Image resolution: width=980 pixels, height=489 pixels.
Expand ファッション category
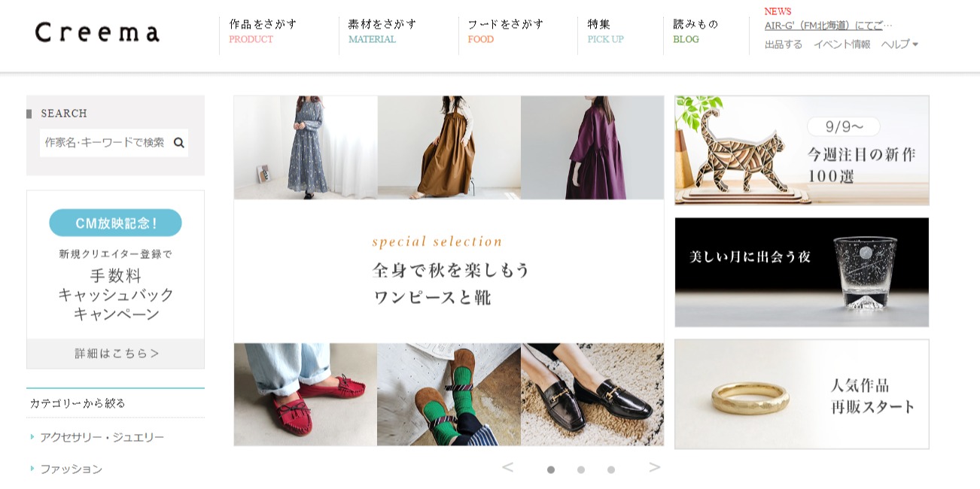[x=71, y=469]
